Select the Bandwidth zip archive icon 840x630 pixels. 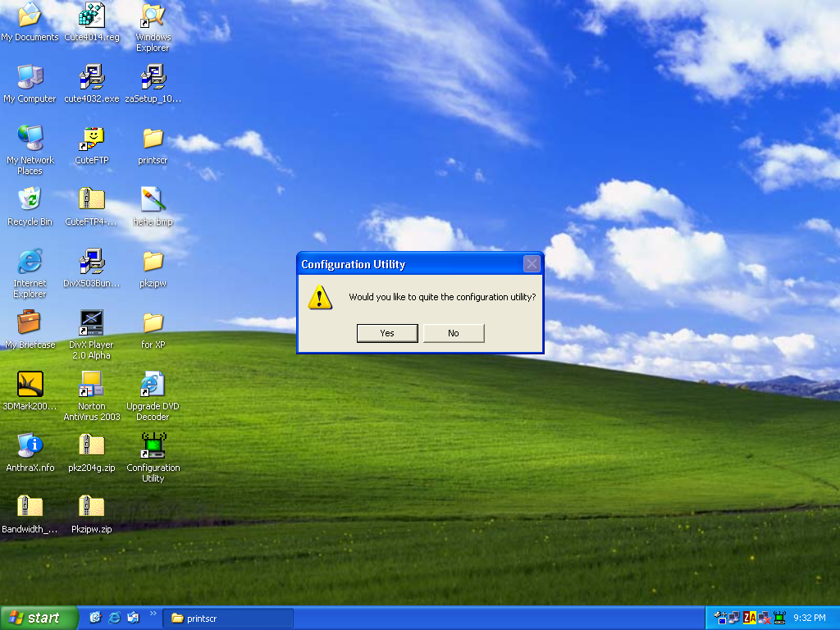pyautogui.click(x=30, y=514)
